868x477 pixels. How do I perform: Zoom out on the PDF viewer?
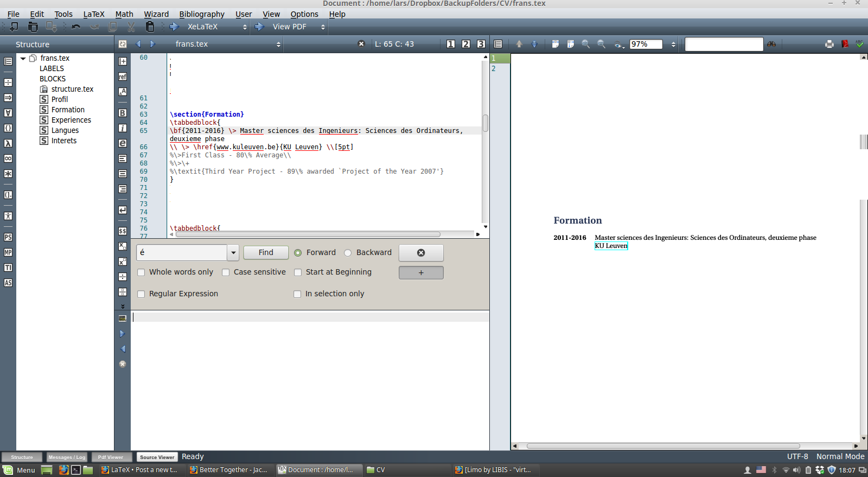click(x=601, y=44)
